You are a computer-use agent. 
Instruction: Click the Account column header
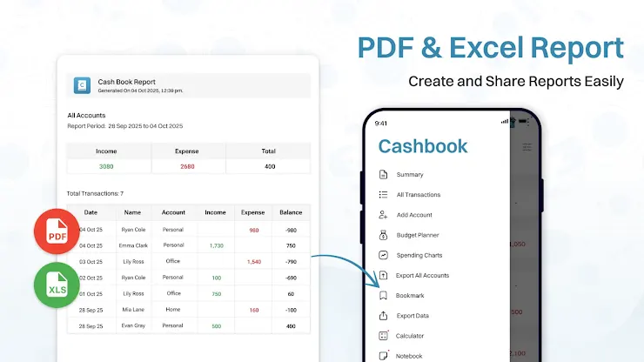pyautogui.click(x=173, y=212)
